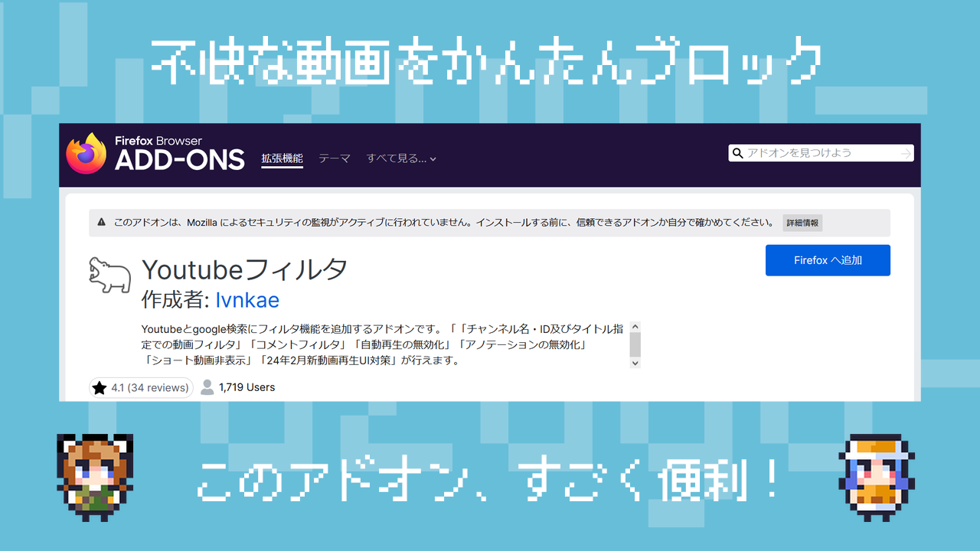Click the hippo add-on icon
The width and height of the screenshot is (980, 551).
pyautogui.click(x=109, y=275)
